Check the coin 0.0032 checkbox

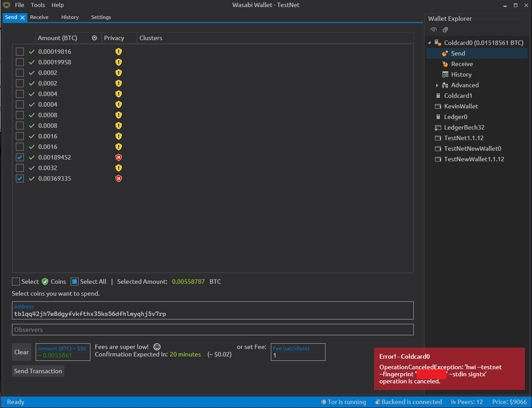pyautogui.click(x=20, y=168)
